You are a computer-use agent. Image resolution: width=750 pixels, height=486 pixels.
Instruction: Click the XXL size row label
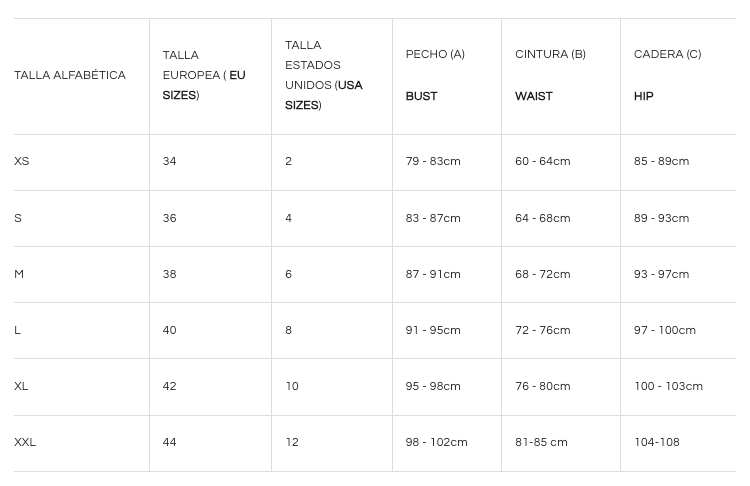(x=25, y=442)
